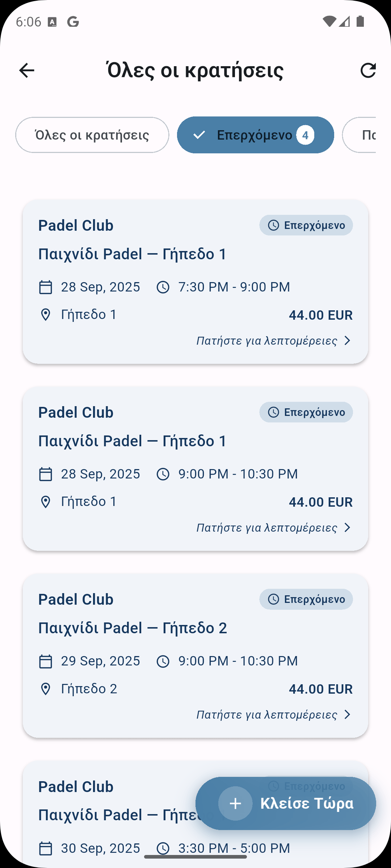This screenshot has height=868, width=391.
Task: Tap Πατήστε για λεπτομέρειες on 29 Sep booking
Action: click(x=267, y=715)
